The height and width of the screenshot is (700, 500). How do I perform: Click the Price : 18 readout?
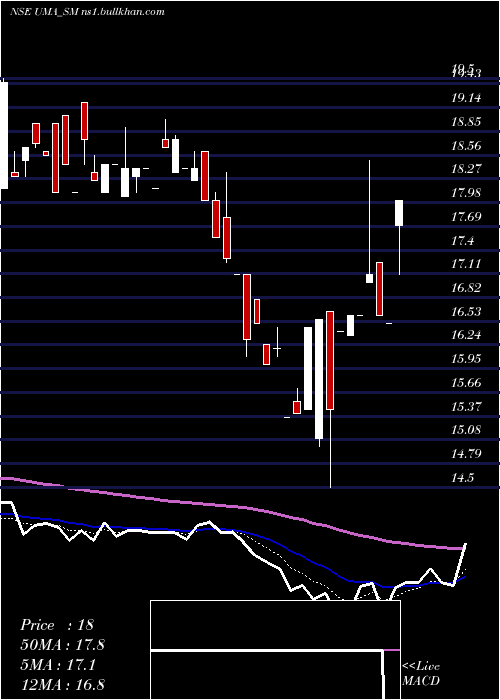click(x=57, y=625)
